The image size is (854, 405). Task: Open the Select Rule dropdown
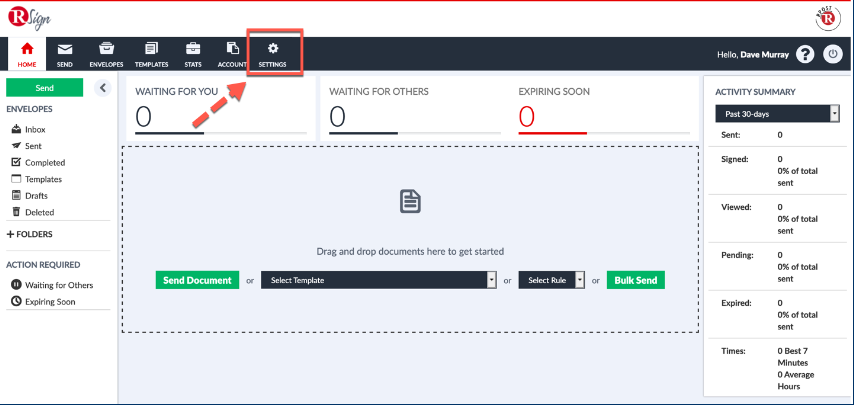552,280
